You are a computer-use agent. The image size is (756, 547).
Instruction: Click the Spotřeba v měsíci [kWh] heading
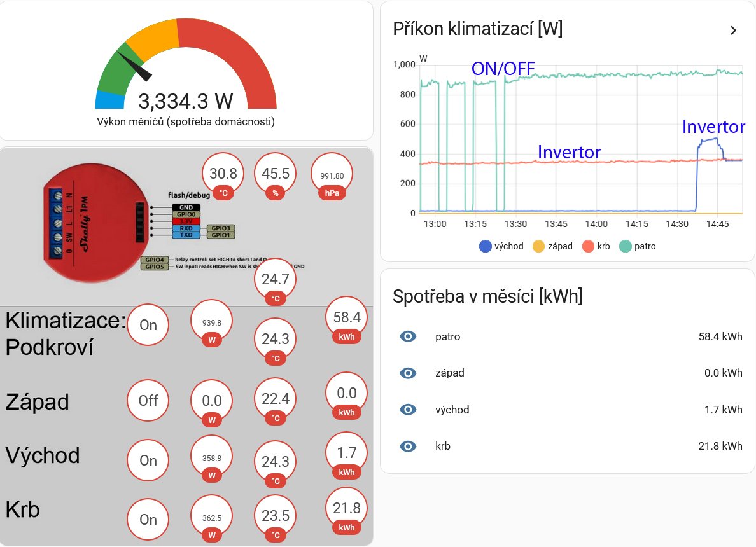(487, 296)
